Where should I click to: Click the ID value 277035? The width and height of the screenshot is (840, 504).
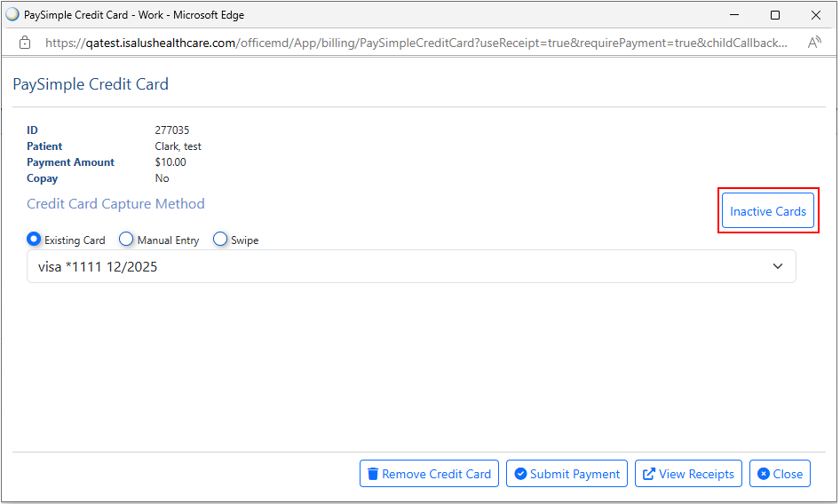click(172, 130)
